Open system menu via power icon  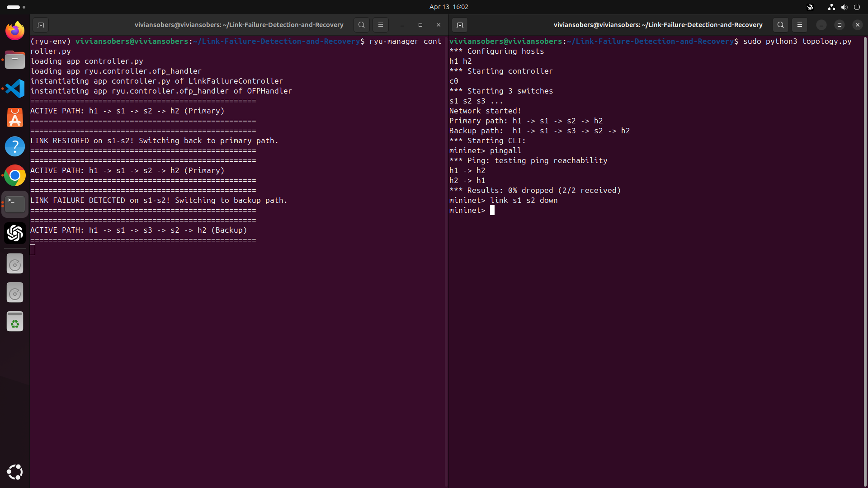click(857, 7)
